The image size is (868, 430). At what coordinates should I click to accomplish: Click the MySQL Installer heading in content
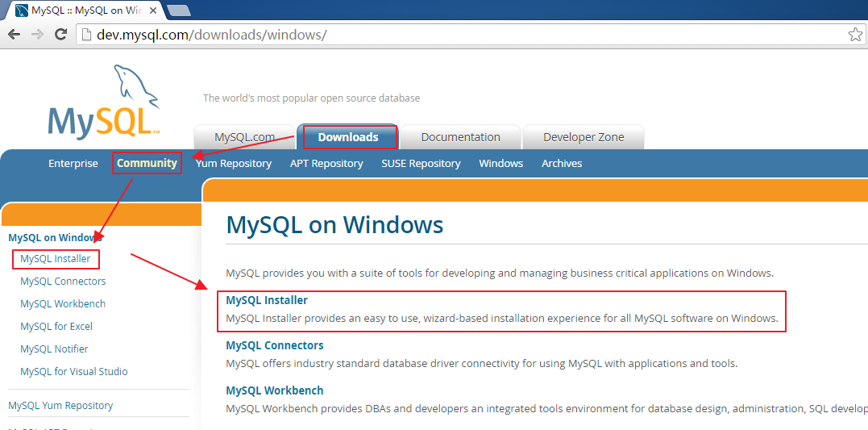click(x=267, y=300)
